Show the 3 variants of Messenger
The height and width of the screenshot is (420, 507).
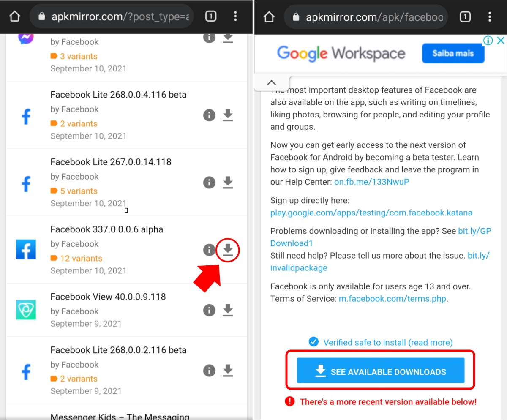pos(74,56)
